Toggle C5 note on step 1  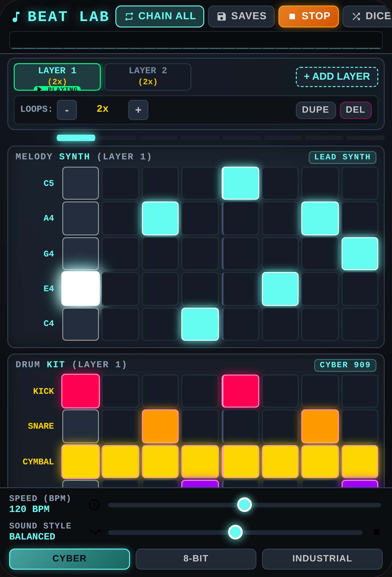(81, 183)
